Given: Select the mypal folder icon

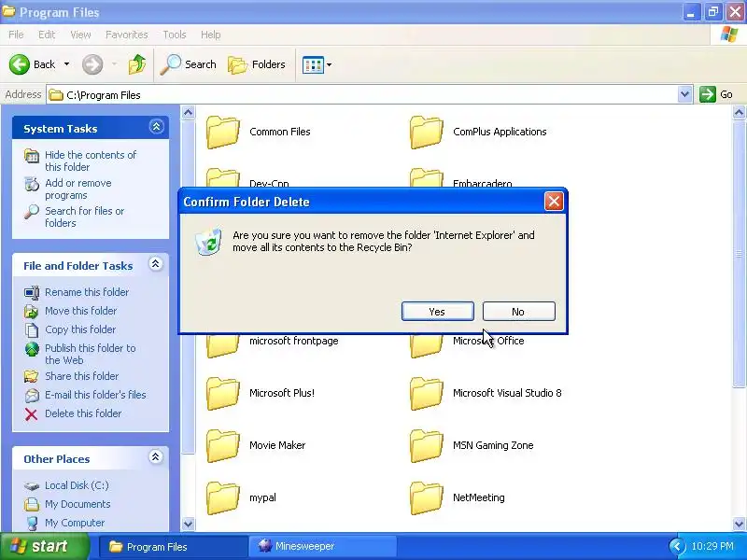Looking at the screenshot, I should pyautogui.click(x=222, y=498).
